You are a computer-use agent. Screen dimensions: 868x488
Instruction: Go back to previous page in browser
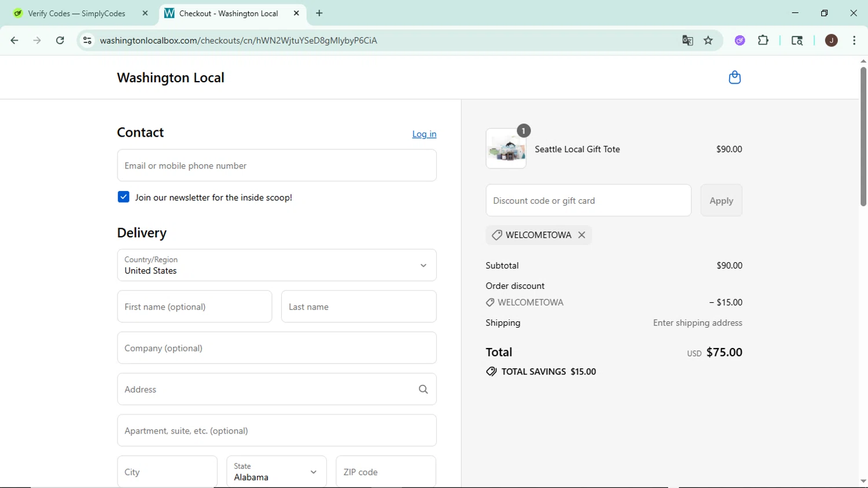(x=14, y=41)
